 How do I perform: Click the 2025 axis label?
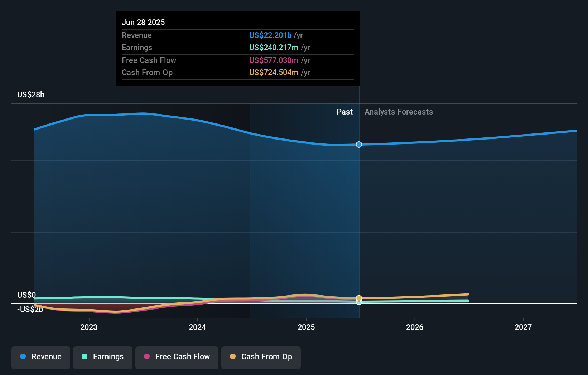pyautogui.click(x=306, y=327)
